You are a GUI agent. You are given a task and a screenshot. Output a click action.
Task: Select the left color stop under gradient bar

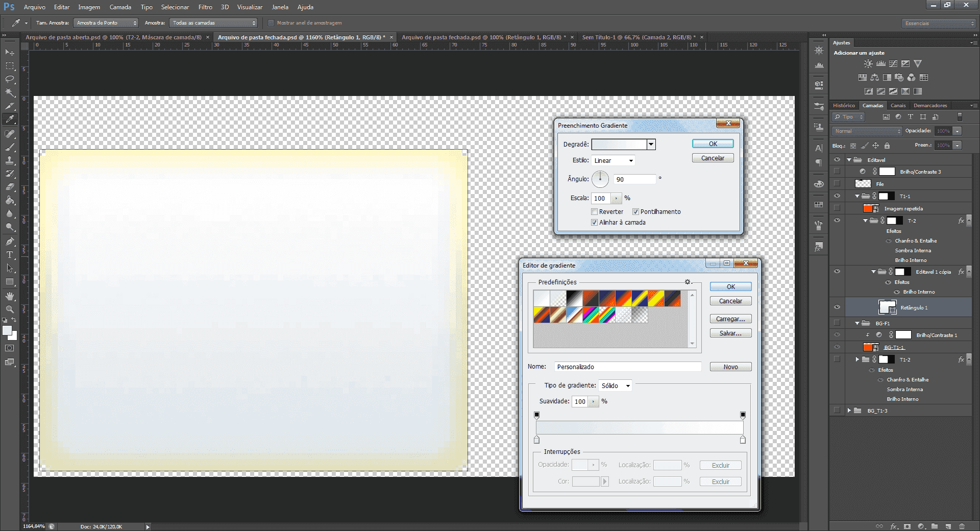click(x=536, y=440)
